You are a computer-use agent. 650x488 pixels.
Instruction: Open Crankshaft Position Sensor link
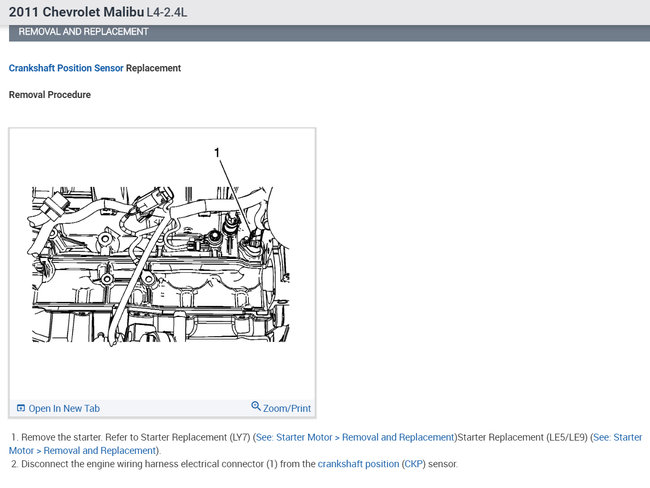coord(66,68)
